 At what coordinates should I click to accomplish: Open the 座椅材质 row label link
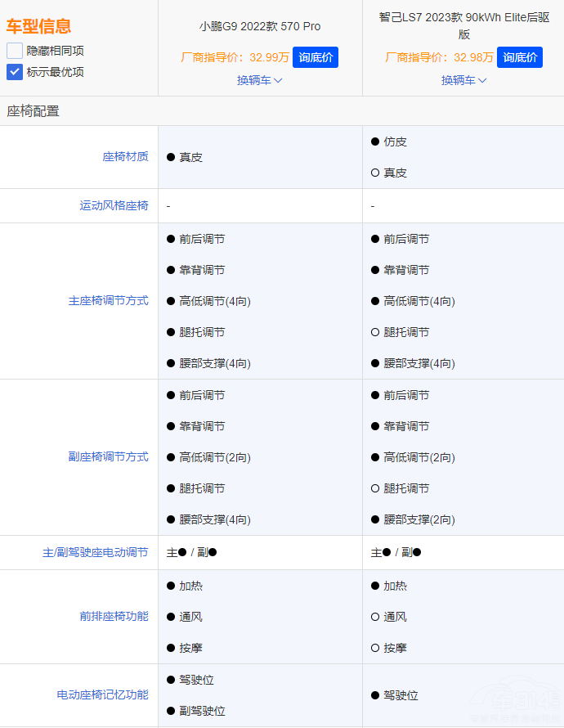coord(125,156)
